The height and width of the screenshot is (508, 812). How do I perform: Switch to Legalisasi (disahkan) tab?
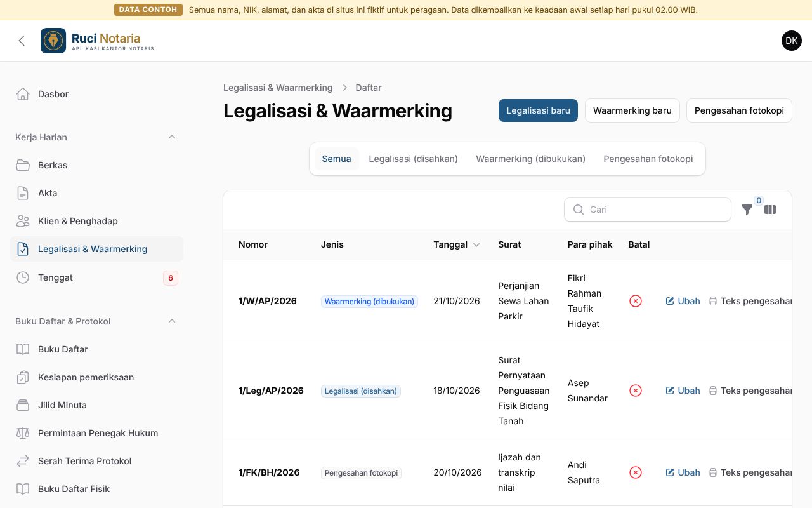tap(413, 159)
